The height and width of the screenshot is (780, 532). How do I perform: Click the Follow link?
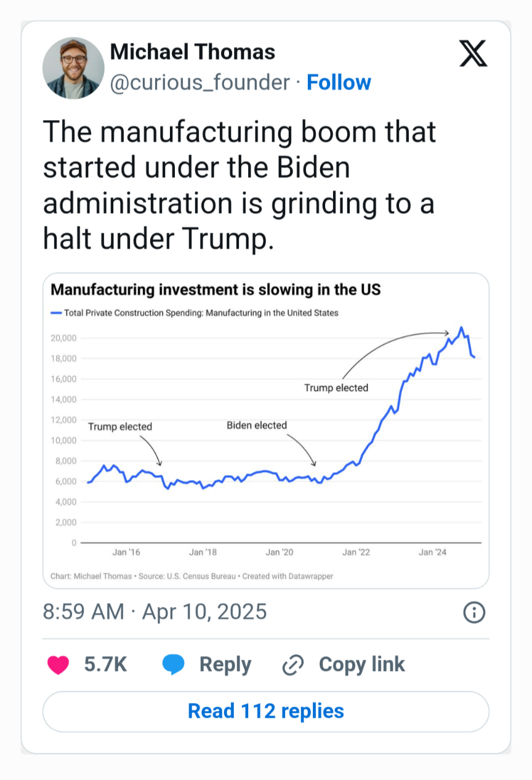[x=339, y=82]
